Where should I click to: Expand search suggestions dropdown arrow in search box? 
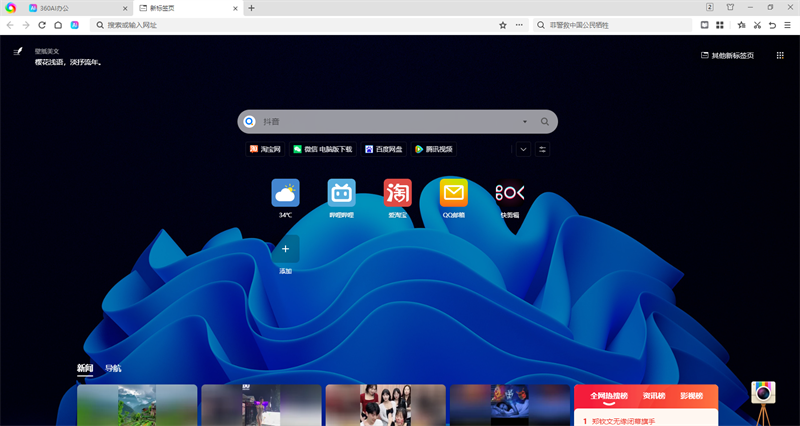click(x=524, y=122)
